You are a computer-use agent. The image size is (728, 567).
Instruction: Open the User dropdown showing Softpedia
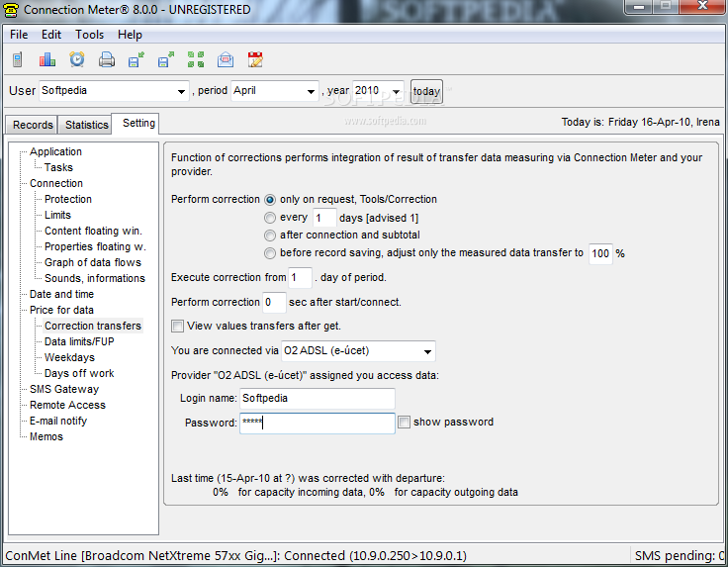(114, 91)
